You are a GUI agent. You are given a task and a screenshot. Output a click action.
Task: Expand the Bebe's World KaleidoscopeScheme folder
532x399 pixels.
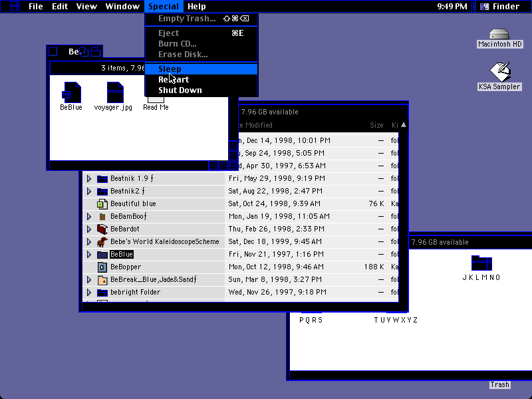coord(89,241)
